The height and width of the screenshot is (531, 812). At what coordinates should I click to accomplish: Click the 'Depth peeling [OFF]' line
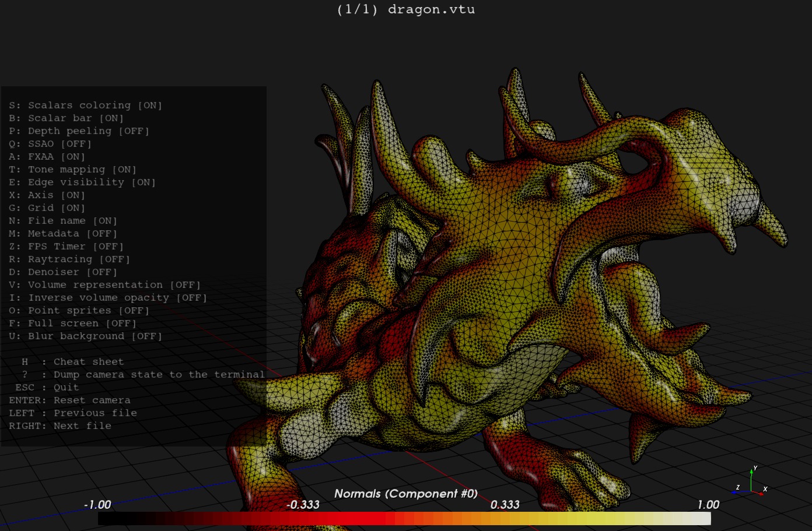[x=79, y=131]
